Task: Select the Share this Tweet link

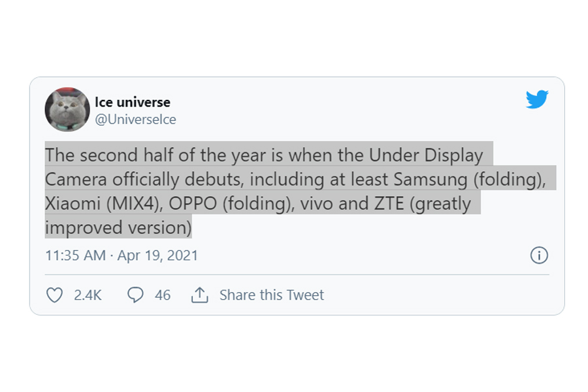Action: pos(272,295)
